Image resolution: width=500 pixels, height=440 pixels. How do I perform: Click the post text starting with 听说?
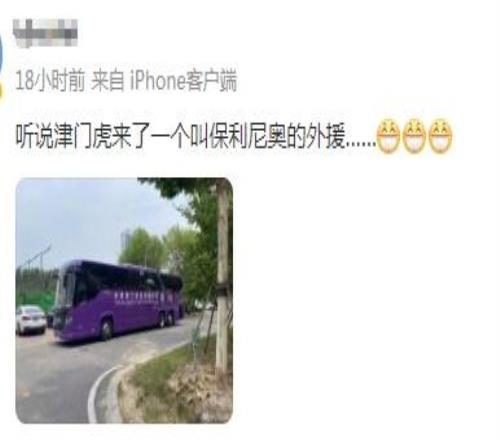[x=196, y=137]
